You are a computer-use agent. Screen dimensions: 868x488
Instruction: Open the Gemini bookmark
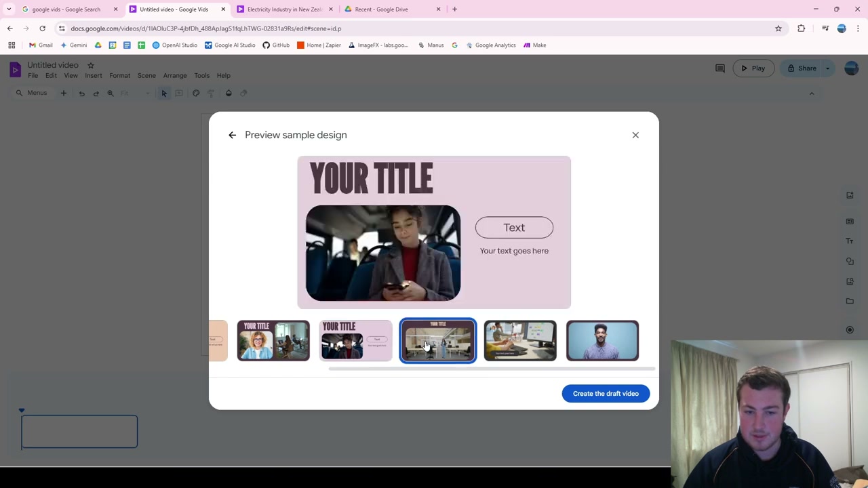(73, 45)
